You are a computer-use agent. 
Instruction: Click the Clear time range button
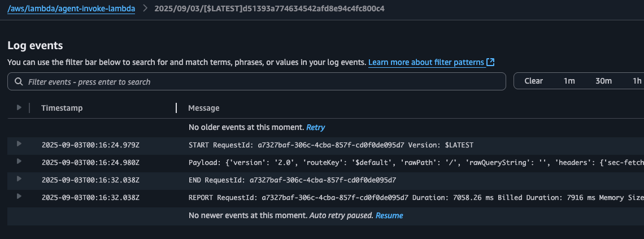coord(533,81)
